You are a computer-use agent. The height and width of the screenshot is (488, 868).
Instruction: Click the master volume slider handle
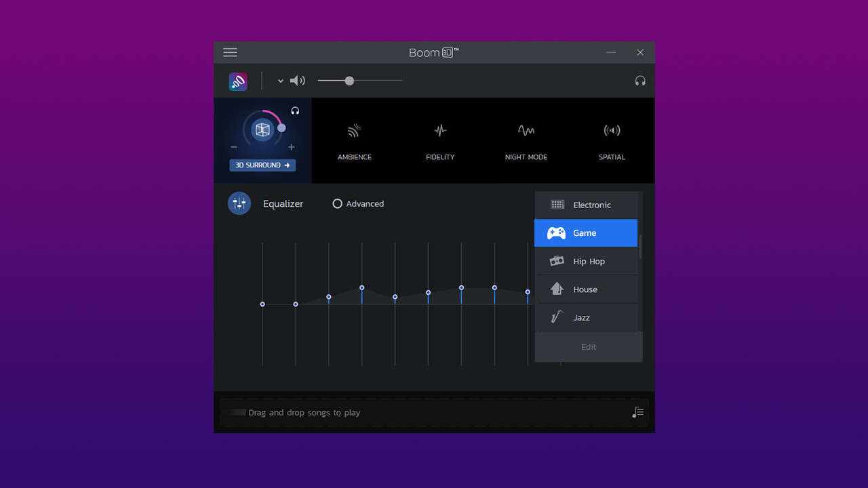(349, 81)
